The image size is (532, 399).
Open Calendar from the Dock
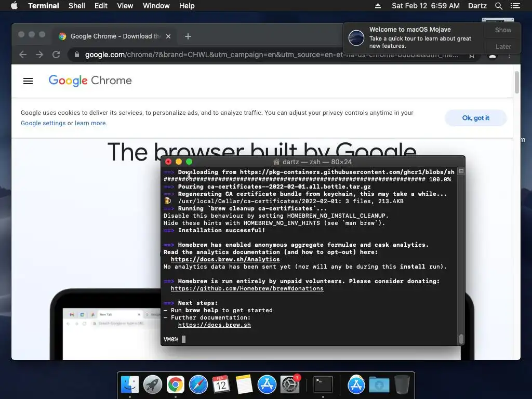coord(221,385)
